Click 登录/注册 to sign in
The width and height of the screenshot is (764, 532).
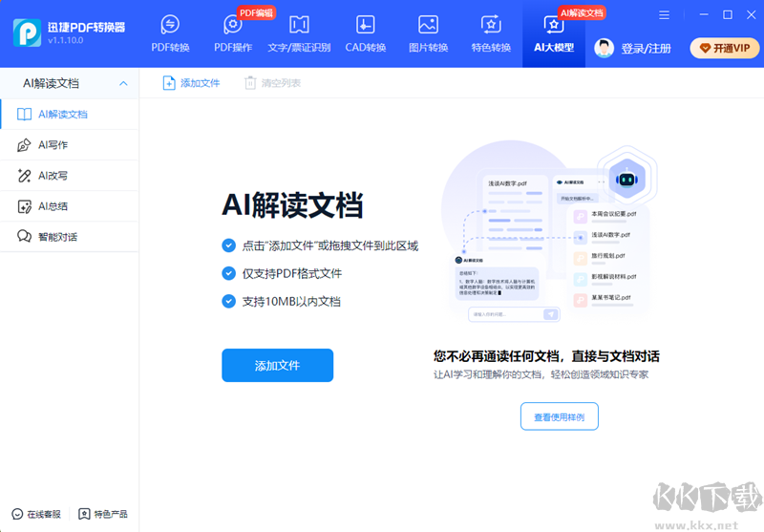[x=647, y=48]
